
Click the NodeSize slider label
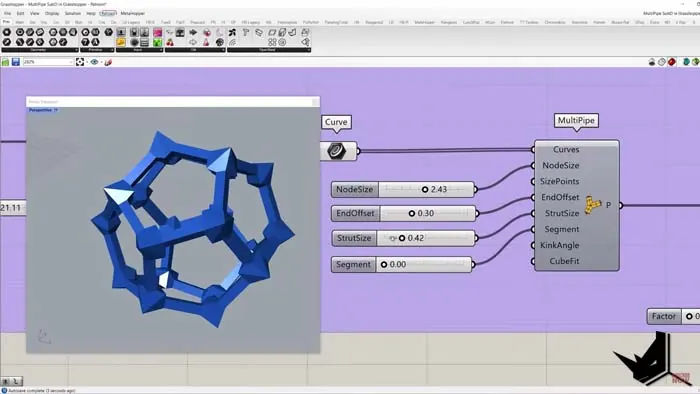click(355, 189)
